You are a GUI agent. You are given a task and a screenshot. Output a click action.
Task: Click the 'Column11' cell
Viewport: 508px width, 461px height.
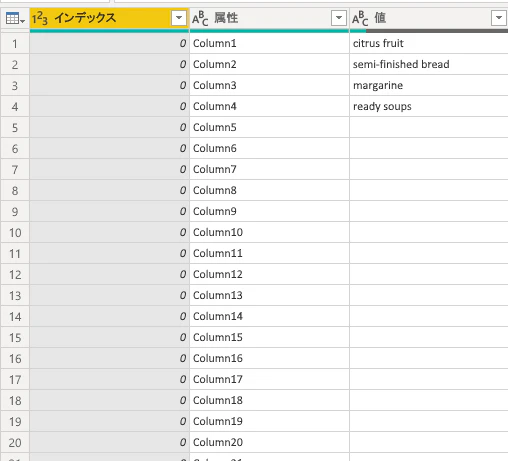pyautogui.click(x=269, y=253)
